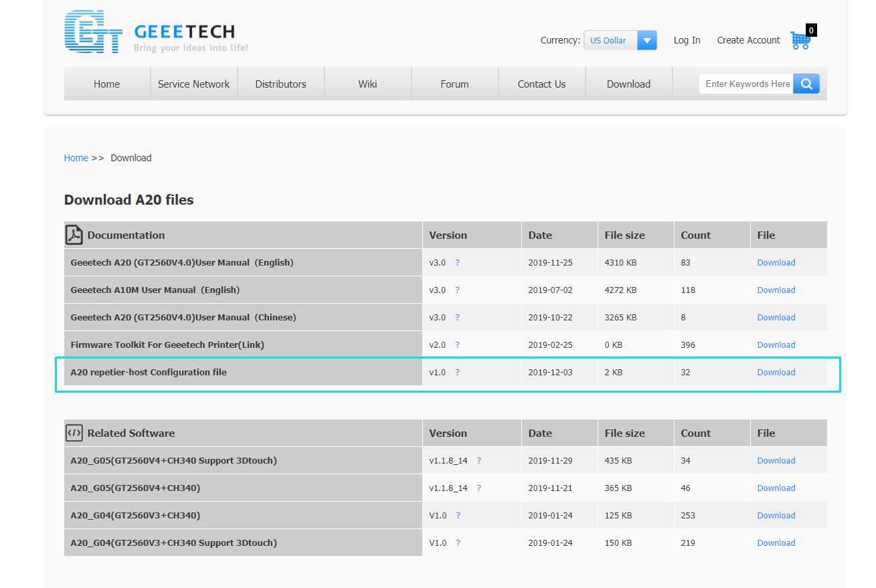
Task: Click the Create Account link
Action: pyautogui.click(x=749, y=40)
